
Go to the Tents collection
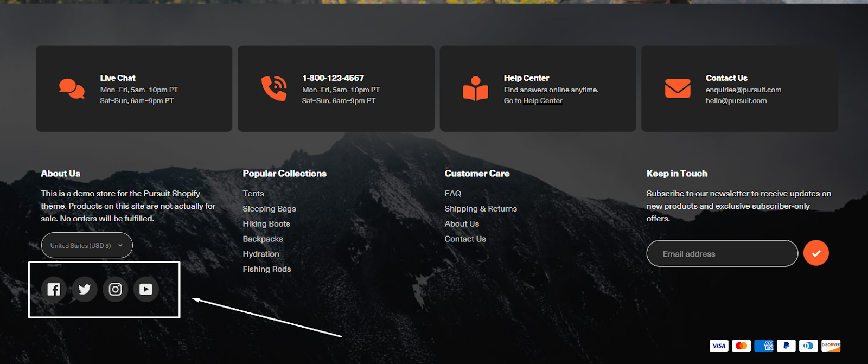pyautogui.click(x=253, y=194)
